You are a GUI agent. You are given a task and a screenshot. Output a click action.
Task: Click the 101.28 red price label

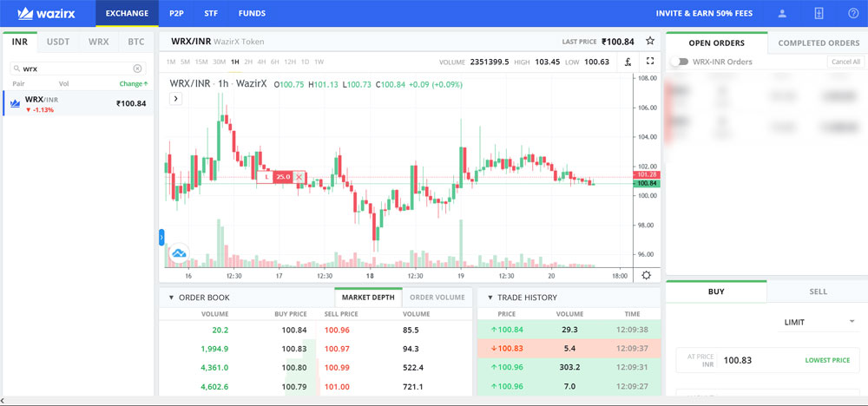click(646, 174)
